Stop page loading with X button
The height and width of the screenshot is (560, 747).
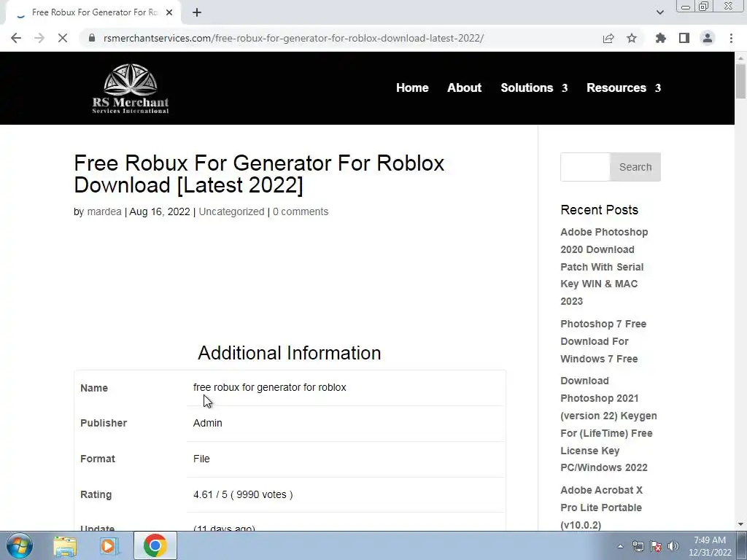(63, 38)
